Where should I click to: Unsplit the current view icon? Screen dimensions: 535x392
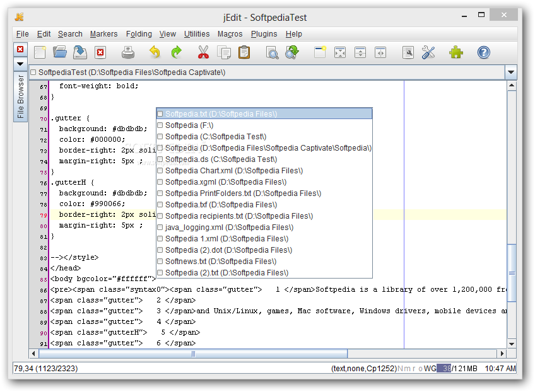pos(340,52)
